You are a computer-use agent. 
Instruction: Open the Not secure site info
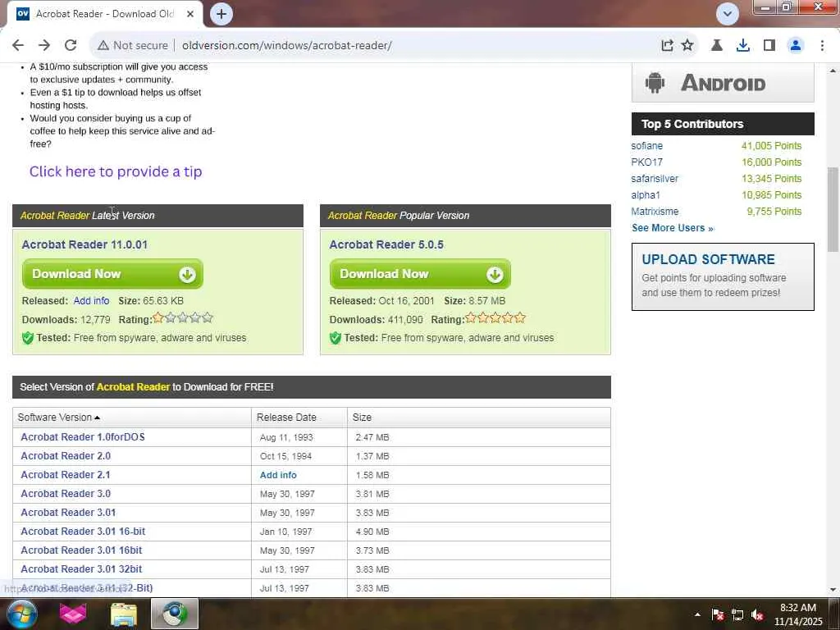click(x=132, y=46)
